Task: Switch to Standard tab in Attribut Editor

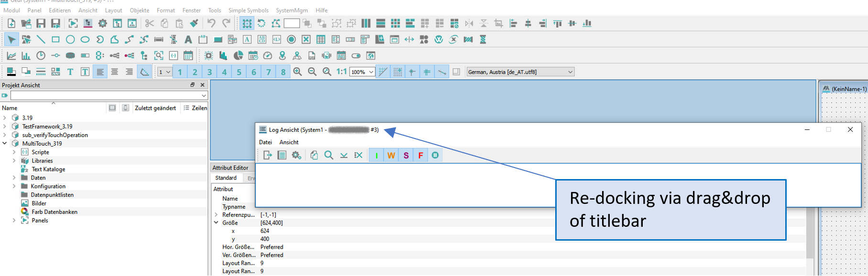Action: [x=226, y=178]
